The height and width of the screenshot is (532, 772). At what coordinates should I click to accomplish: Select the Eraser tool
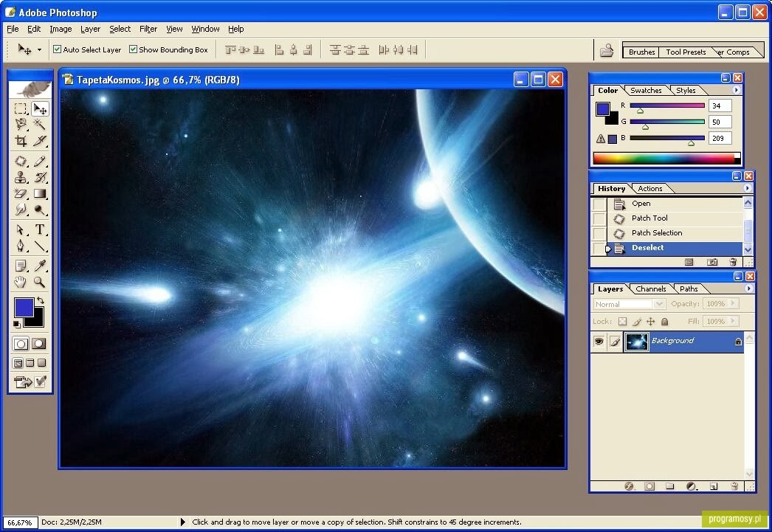(21, 193)
